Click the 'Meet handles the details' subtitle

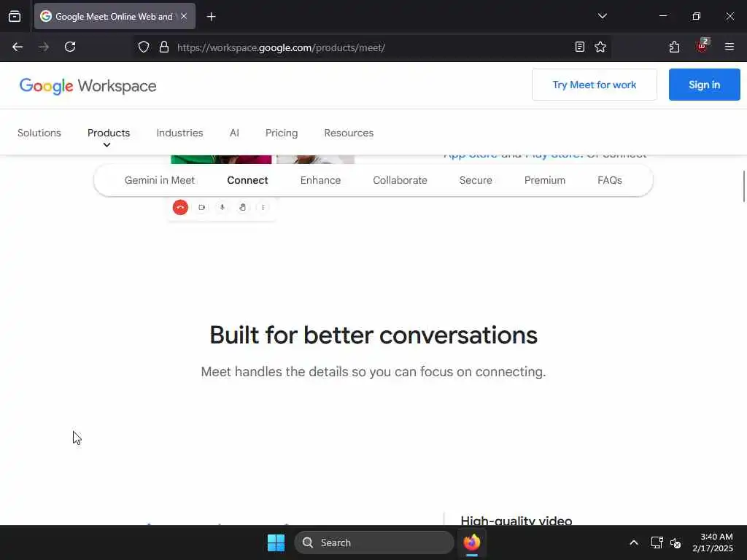pos(373,372)
